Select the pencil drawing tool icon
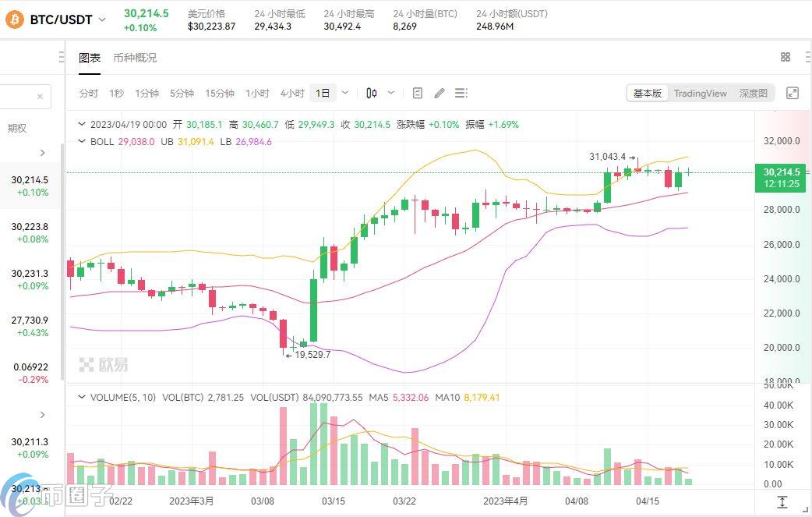Image resolution: width=812 pixels, height=517 pixels. pos(440,94)
